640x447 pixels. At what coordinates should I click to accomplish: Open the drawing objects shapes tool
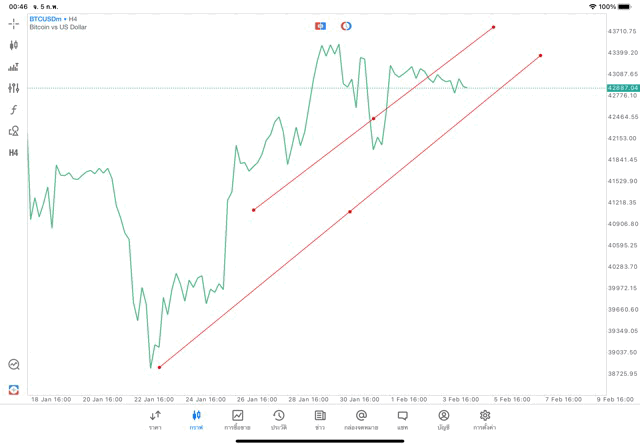pos(14,130)
